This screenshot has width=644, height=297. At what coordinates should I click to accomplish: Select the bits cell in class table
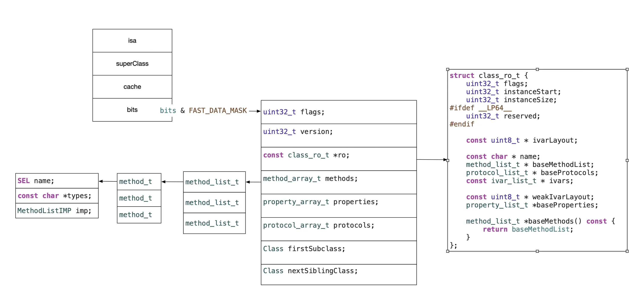pyautogui.click(x=132, y=109)
